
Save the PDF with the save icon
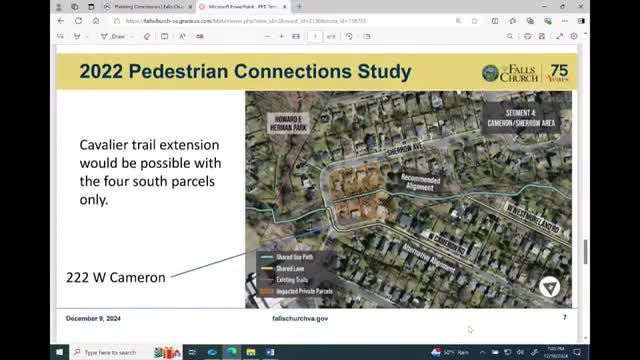(x=542, y=36)
